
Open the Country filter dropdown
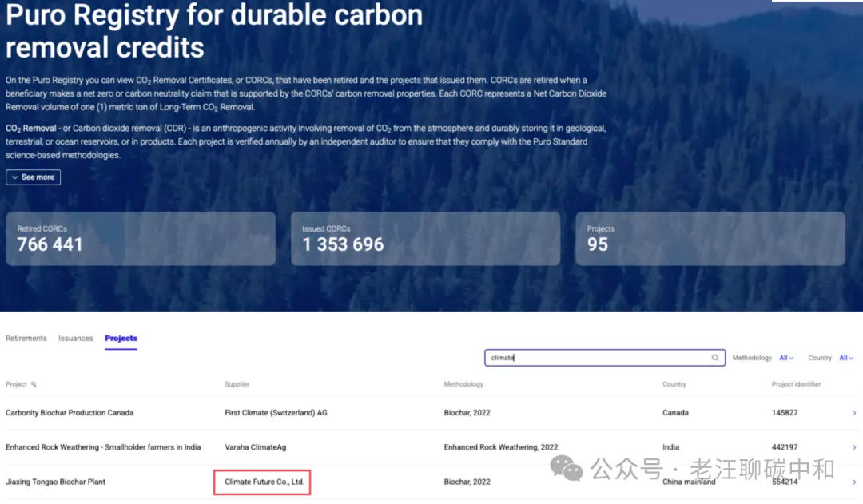tap(846, 358)
